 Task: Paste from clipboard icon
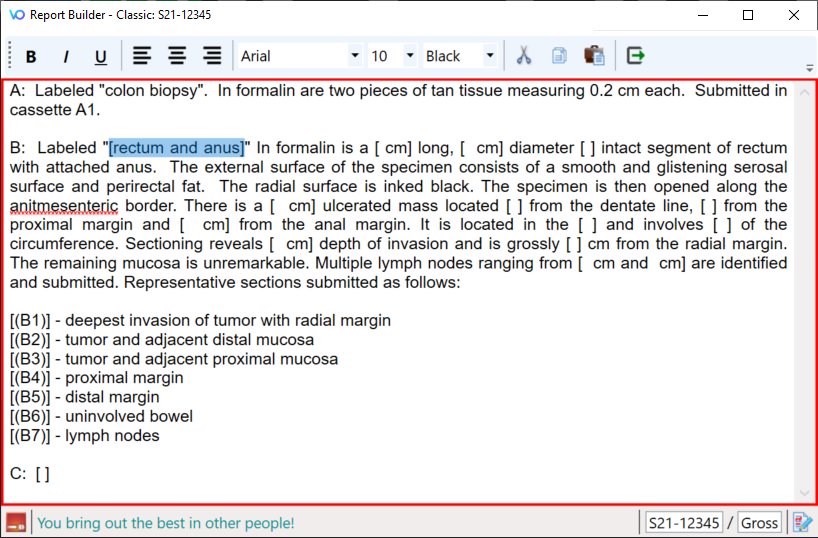pyautogui.click(x=594, y=55)
